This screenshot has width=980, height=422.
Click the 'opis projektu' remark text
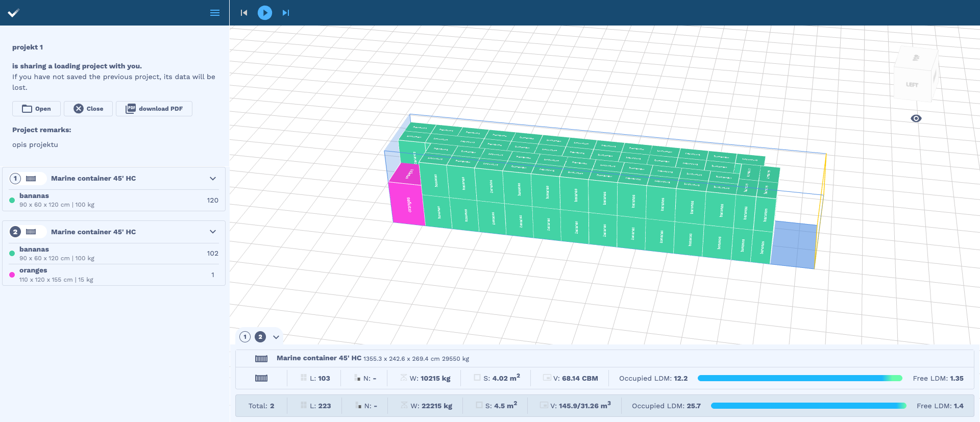click(35, 145)
